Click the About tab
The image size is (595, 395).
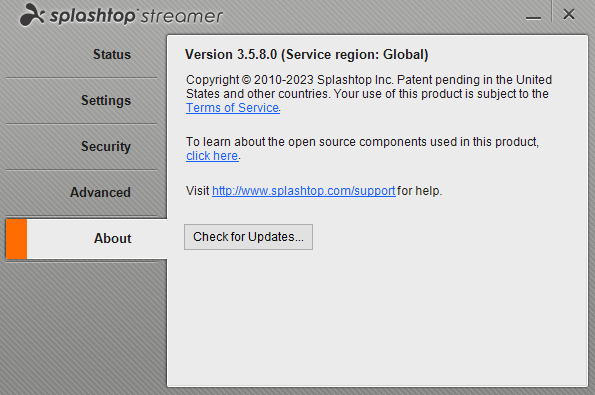pyautogui.click(x=113, y=238)
